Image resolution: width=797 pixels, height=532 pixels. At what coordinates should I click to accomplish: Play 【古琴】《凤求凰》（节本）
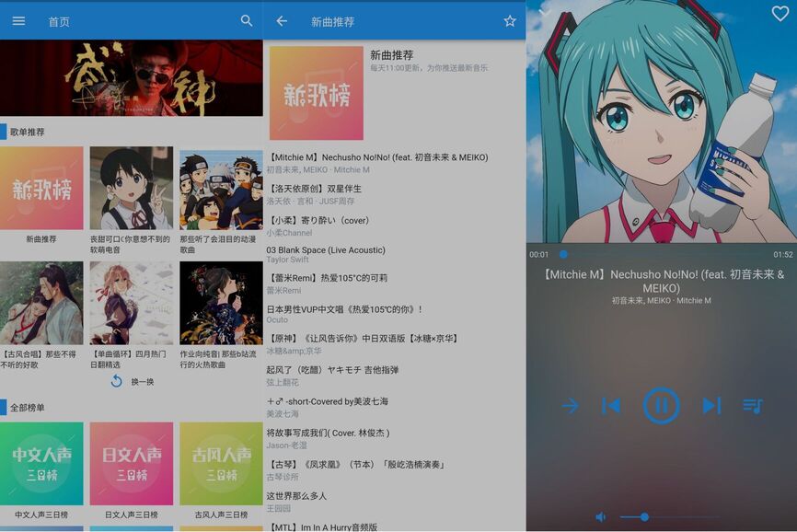click(395, 470)
